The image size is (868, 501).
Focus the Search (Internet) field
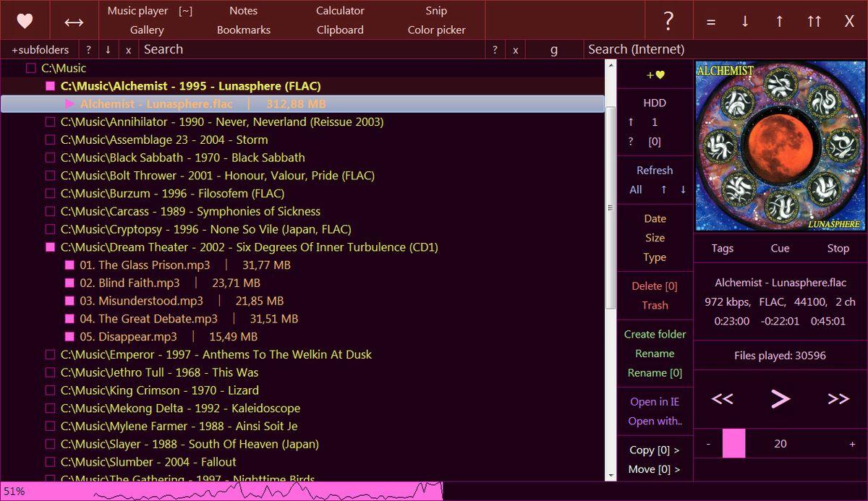tap(726, 49)
